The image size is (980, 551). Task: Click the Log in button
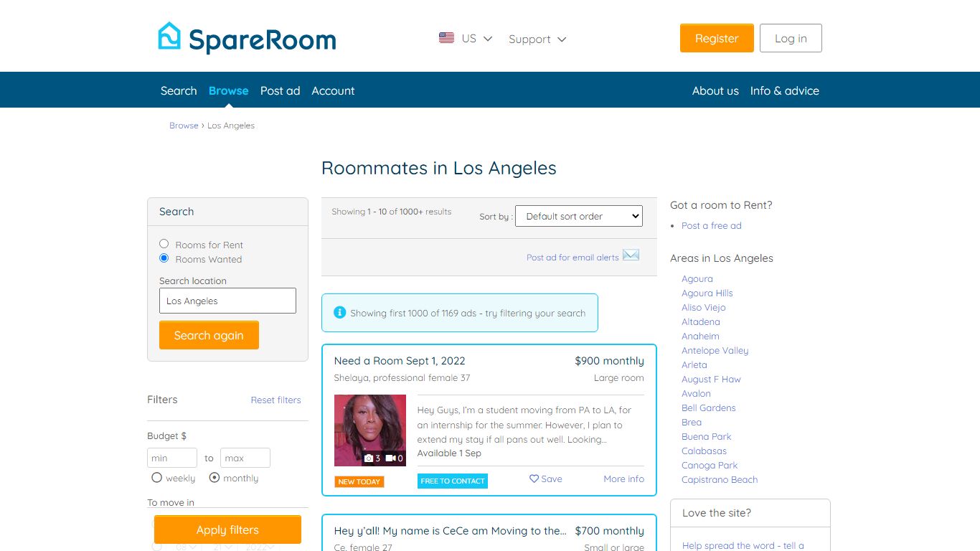point(791,39)
